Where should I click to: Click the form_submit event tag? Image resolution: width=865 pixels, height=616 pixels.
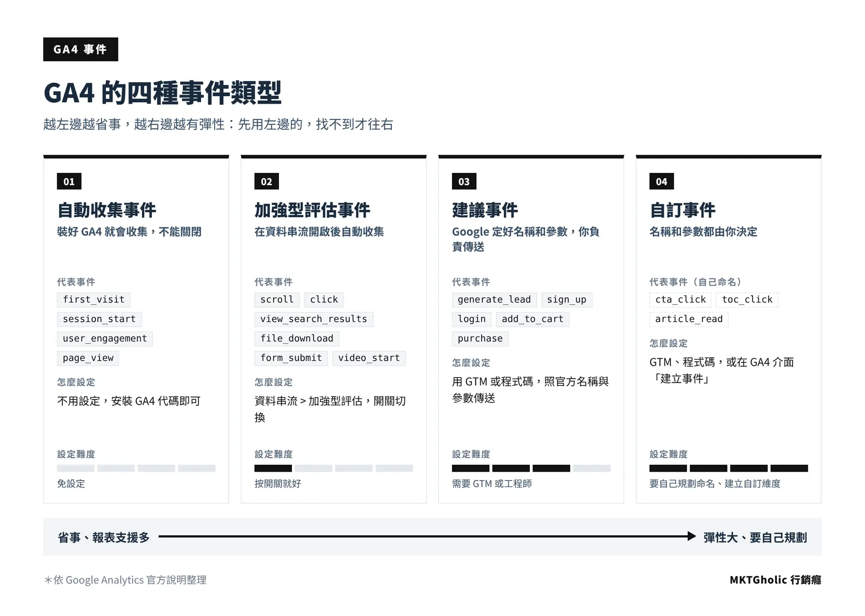[x=291, y=358]
